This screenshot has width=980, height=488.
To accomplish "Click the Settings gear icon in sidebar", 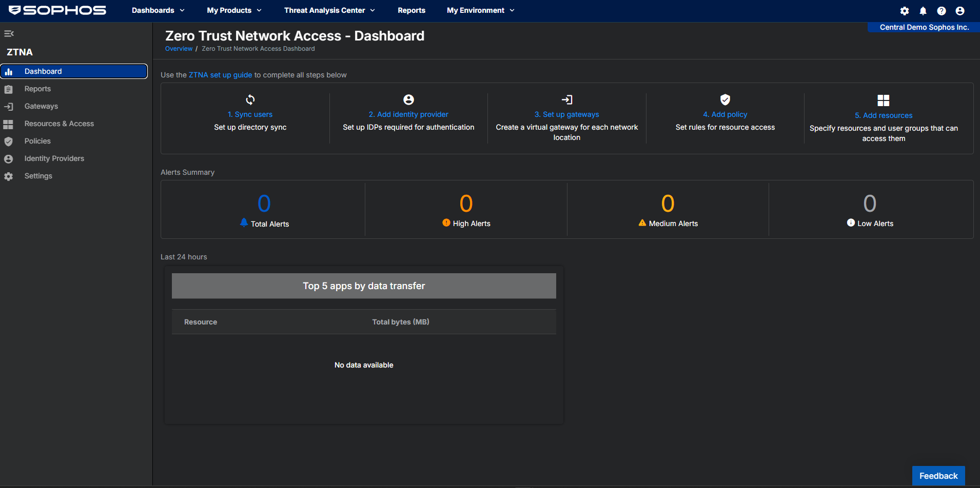I will coord(9,176).
